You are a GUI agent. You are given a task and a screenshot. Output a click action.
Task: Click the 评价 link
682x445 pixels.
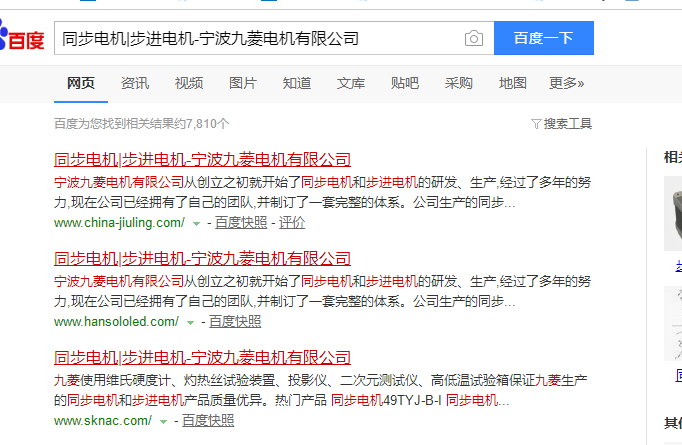pos(292,223)
